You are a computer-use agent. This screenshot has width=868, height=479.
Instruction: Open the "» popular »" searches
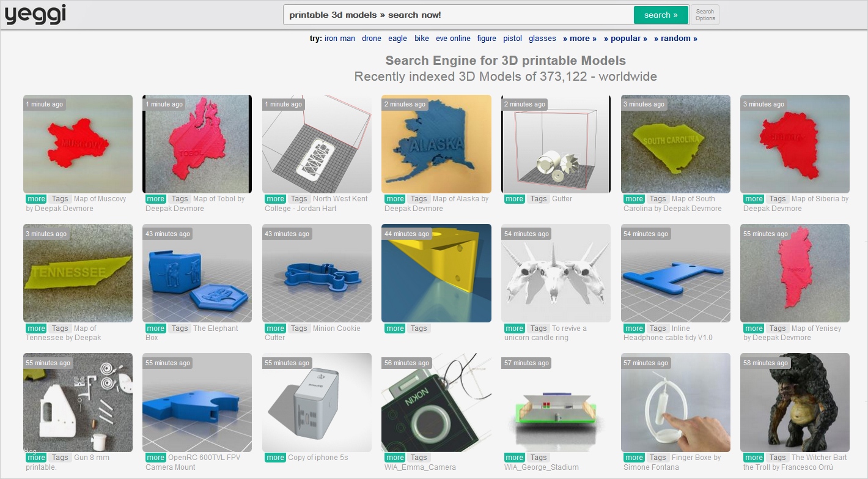pos(625,38)
